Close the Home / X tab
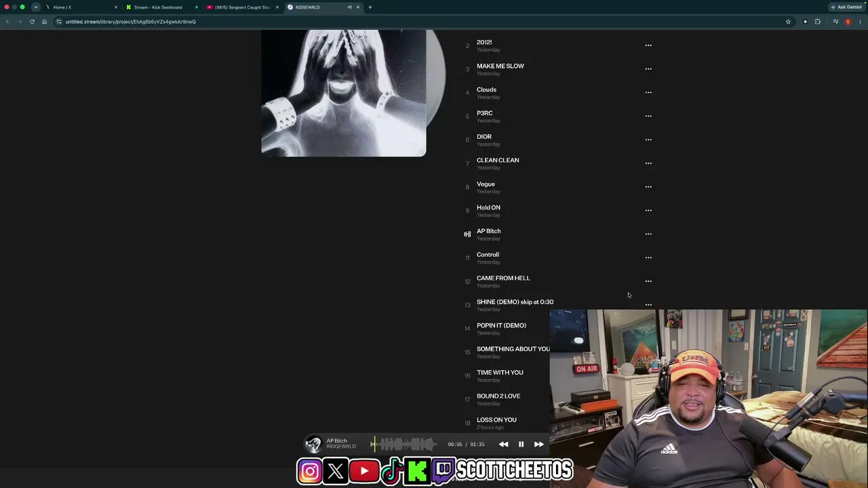Image resolution: width=868 pixels, height=488 pixels. pyautogui.click(x=116, y=7)
